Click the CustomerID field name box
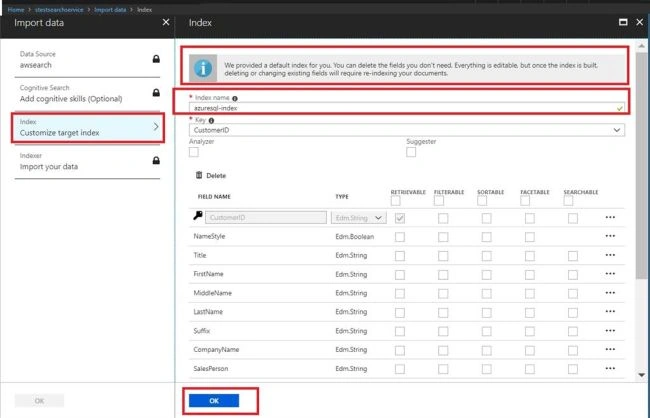Screen dimensions: 650x418 coord(266,218)
